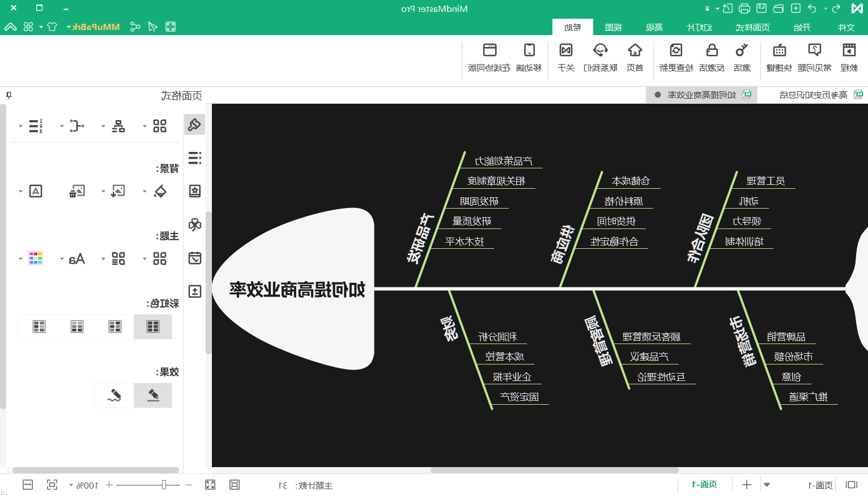868x496 pixels.
Task: Open the outline list side panel icon
Action: pyautogui.click(x=194, y=158)
